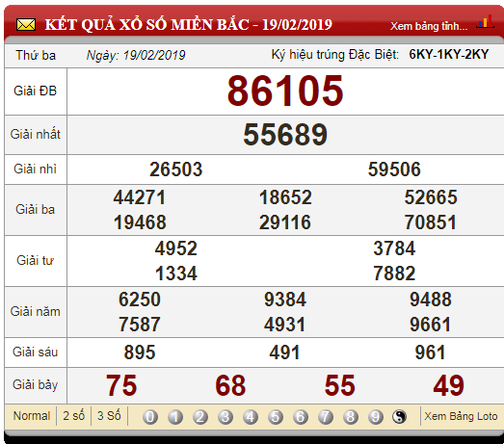The image size is (504, 444).
Task: Click the envelope mail icon
Action: (x=26, y=25)
